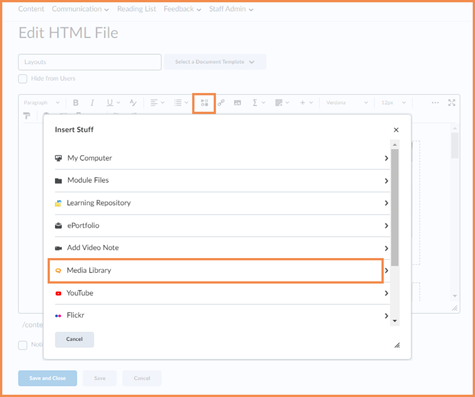Click the insert quicklink chain icon
The height and width of the screenshot is (397, 475).
(221, 103)
